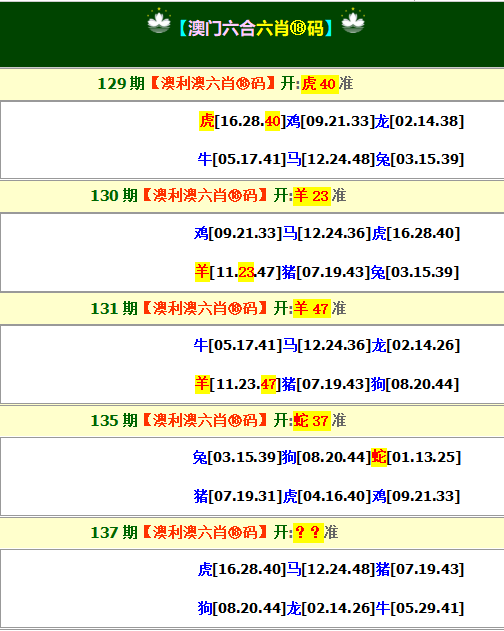Click the right lotus flower icon
The image size is (504, 631).
pos(353,21)
